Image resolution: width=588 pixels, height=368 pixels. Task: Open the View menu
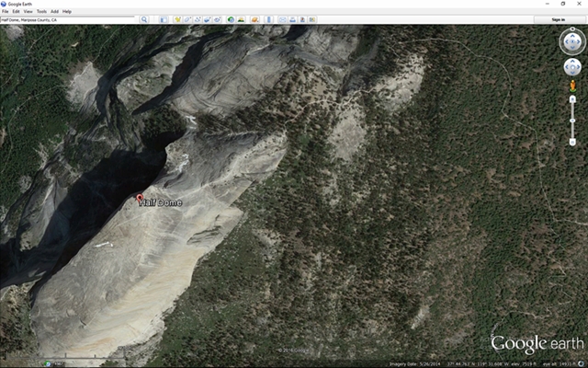(x=28, y=11)
